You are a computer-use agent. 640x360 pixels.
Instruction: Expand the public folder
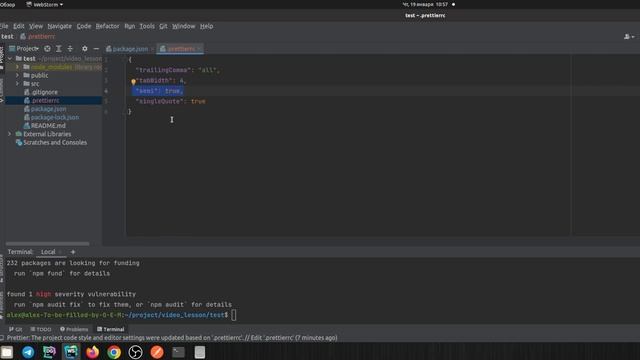(17, 75)
